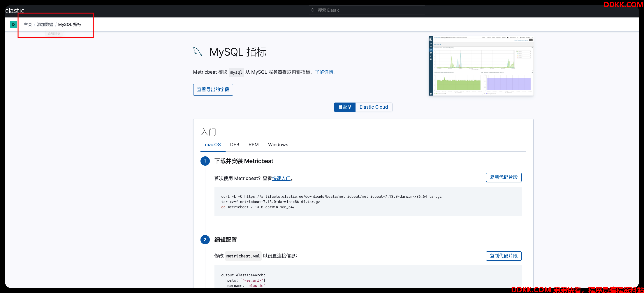Click the metricbeat.yml inline code
The height and width of the screenshot is (293, 644).
(x=243, y=256)
